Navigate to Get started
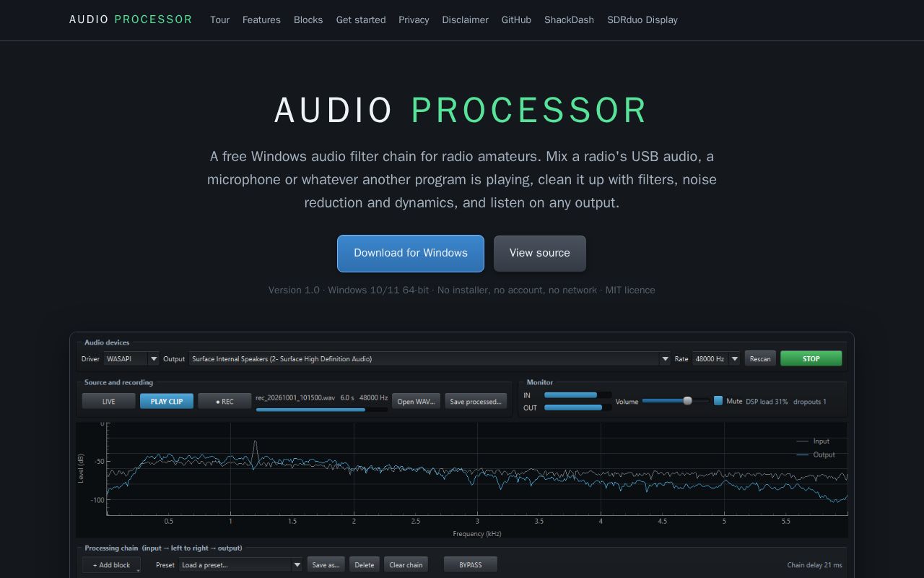The height and width of the screenshot is (578, 924). point(361,20)
